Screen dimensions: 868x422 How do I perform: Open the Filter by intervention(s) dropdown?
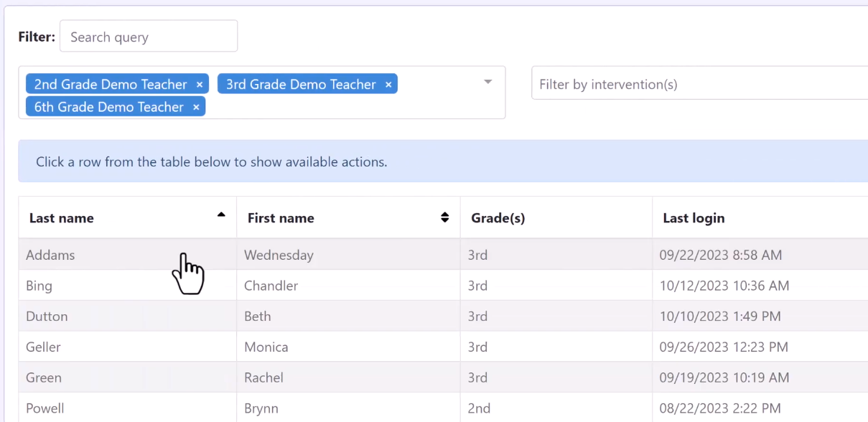(x=699, y=85)
